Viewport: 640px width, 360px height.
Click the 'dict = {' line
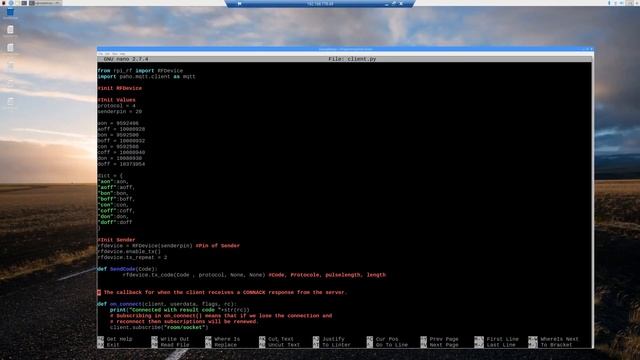tap(110, 176)
